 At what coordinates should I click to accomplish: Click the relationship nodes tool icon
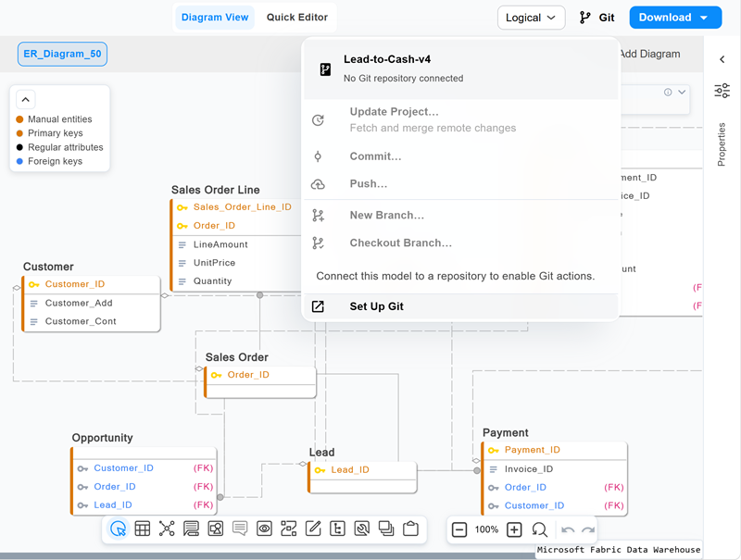tap(167, 529)
